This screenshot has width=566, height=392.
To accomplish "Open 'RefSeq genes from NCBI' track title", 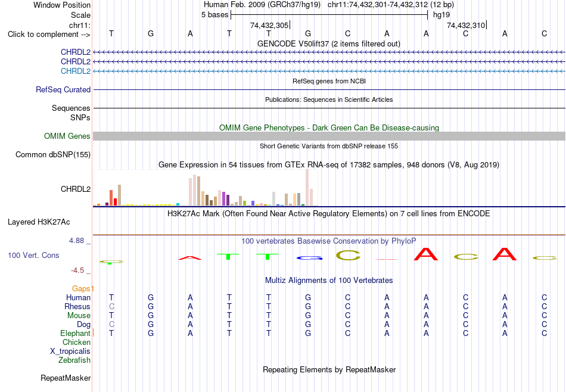I will (329, 81).
